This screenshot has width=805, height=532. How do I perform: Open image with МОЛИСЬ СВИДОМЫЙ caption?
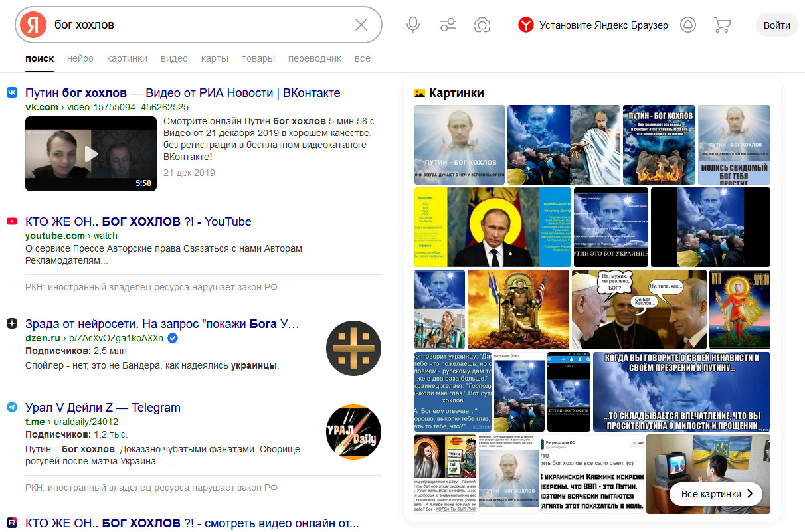[734, 144]
